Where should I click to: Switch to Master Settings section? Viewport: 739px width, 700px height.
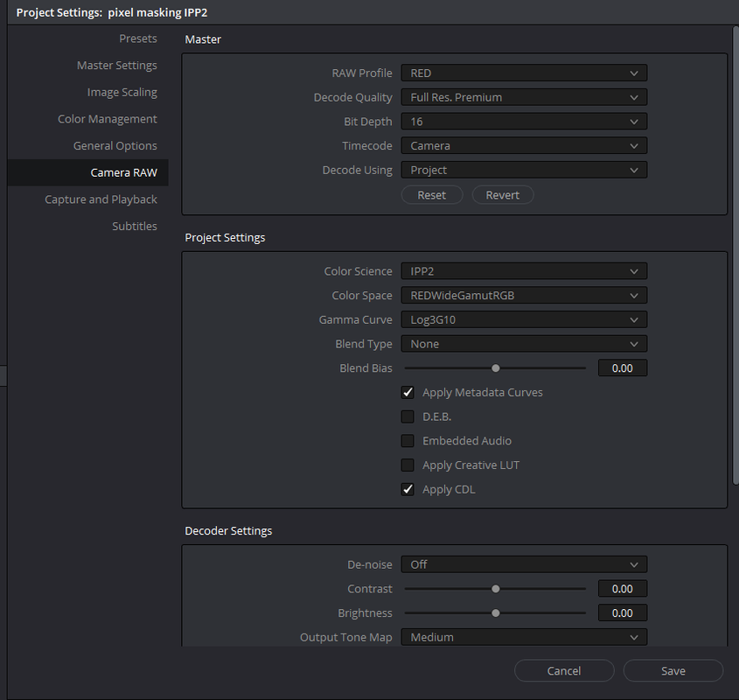pyautogui.click(x=117, y=65)
